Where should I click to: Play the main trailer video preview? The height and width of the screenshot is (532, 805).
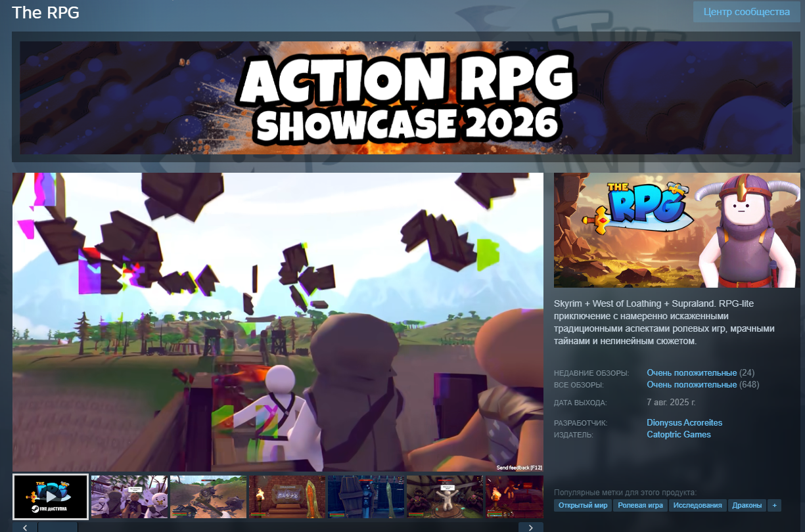(278, 322)
